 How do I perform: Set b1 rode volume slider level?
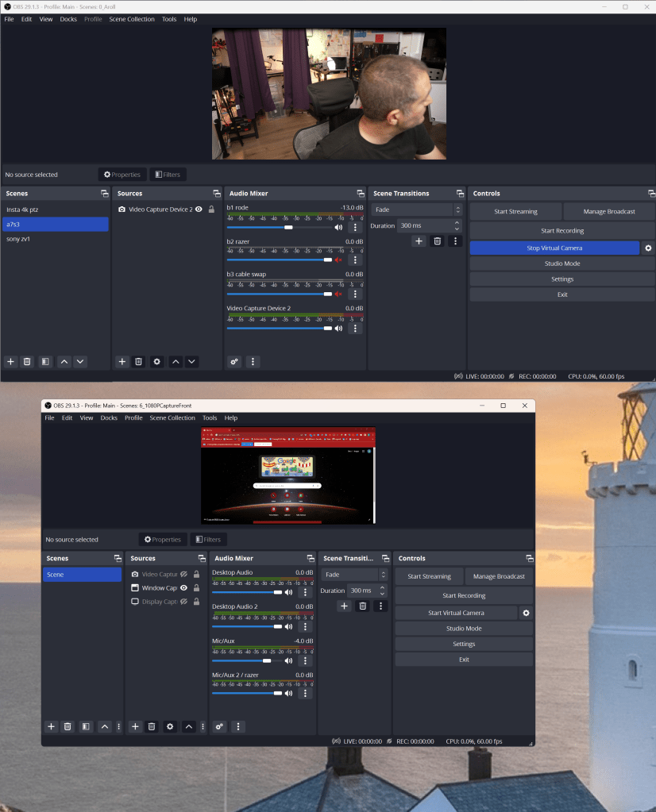coord(280,227)
